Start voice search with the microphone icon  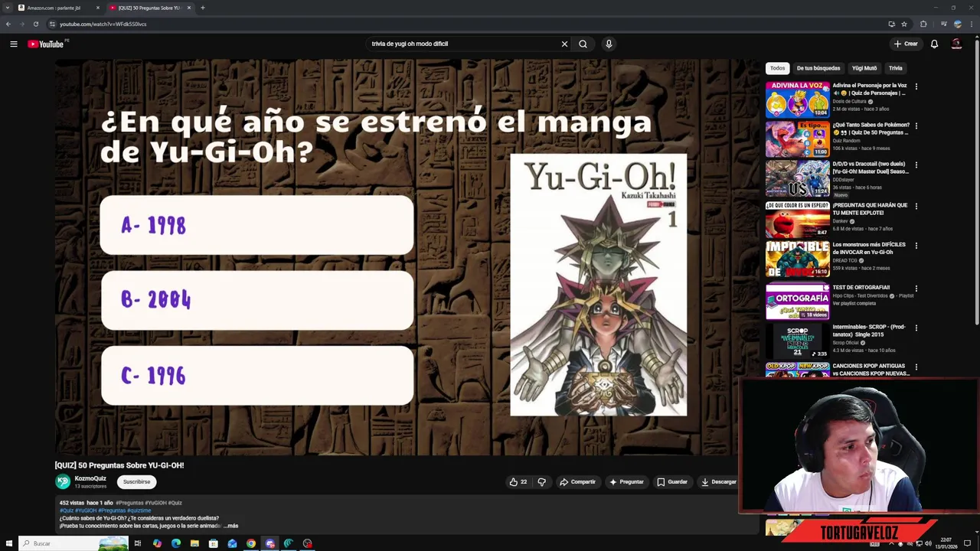coord(609,44)
